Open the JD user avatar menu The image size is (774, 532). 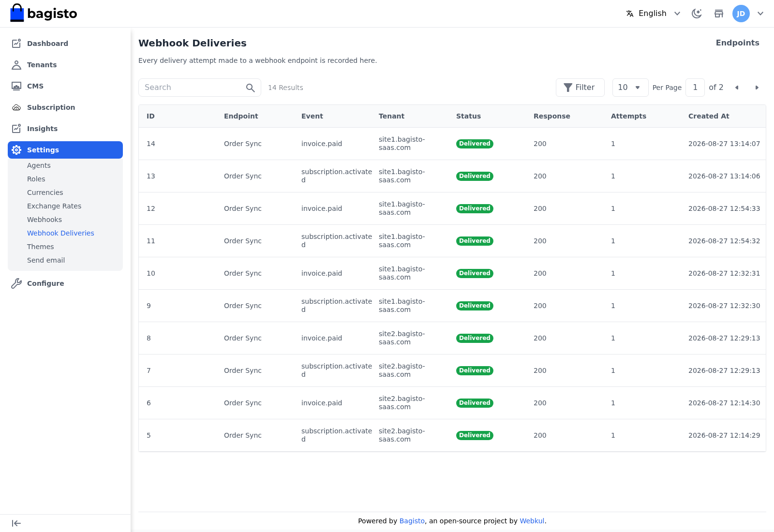(x=741, y=14)
